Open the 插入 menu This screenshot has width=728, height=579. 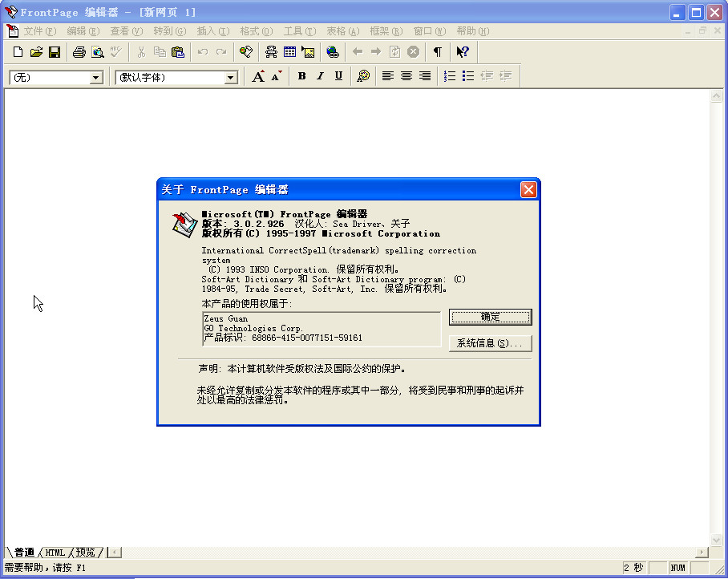coord(212,30)
